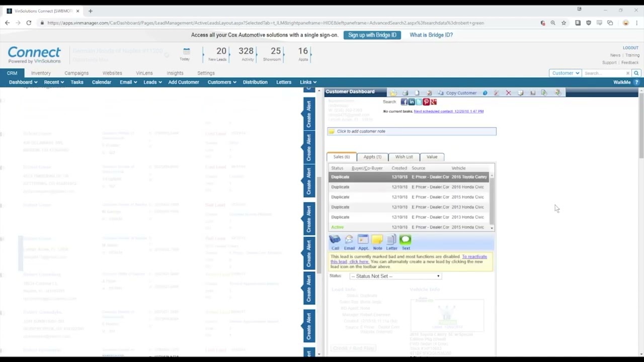Go back in browser

pyautogui.click(x=7, y=23)
